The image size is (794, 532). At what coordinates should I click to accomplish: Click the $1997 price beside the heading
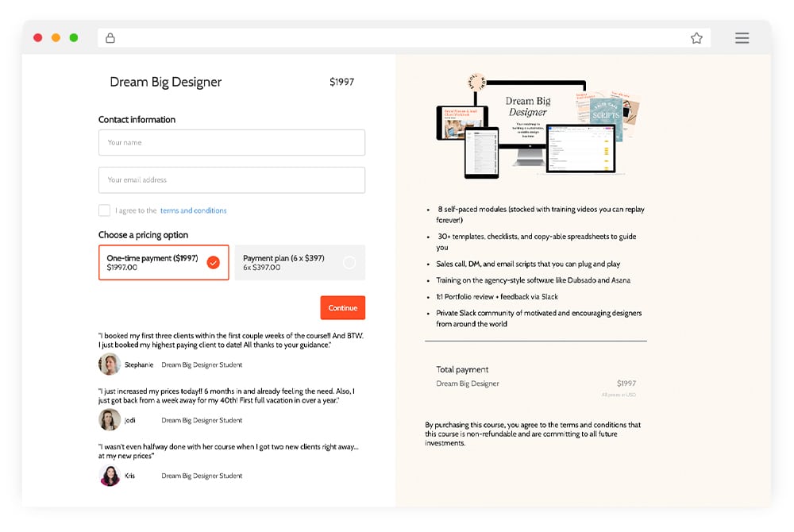click(x=341, y=82)
